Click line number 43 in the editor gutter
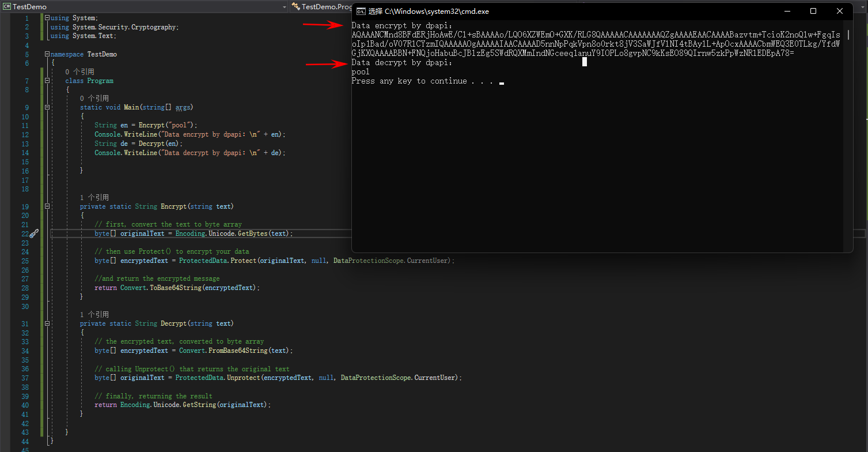The width and height of the screenshot is (868, 452). click(25, 432)
